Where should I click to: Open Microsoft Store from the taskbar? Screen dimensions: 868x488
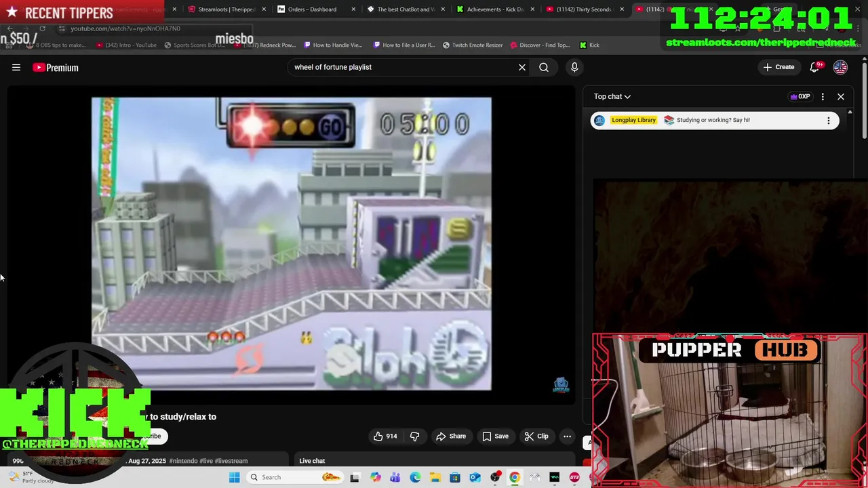click(x=455, y=477)
